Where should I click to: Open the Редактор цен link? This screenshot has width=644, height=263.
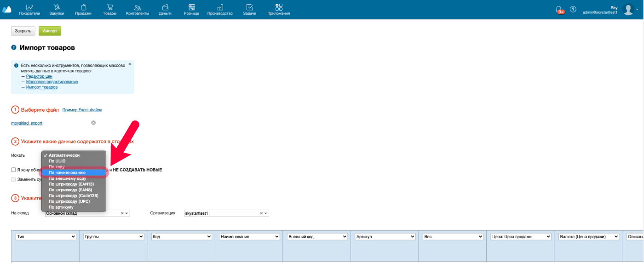(x=39, y=76)
